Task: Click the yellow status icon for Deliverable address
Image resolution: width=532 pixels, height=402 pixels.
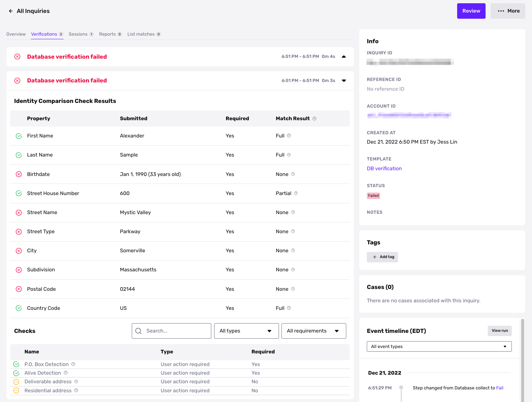Action: tap(16, 382)
